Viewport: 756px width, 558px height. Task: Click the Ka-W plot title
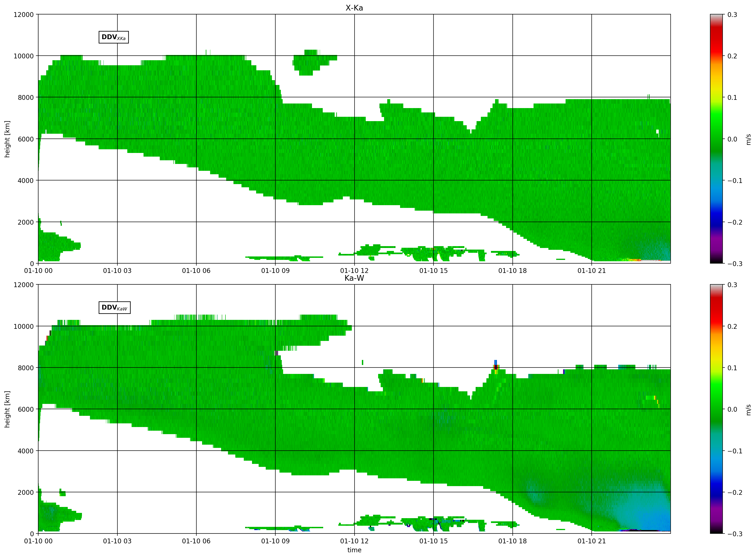point(354,278)
